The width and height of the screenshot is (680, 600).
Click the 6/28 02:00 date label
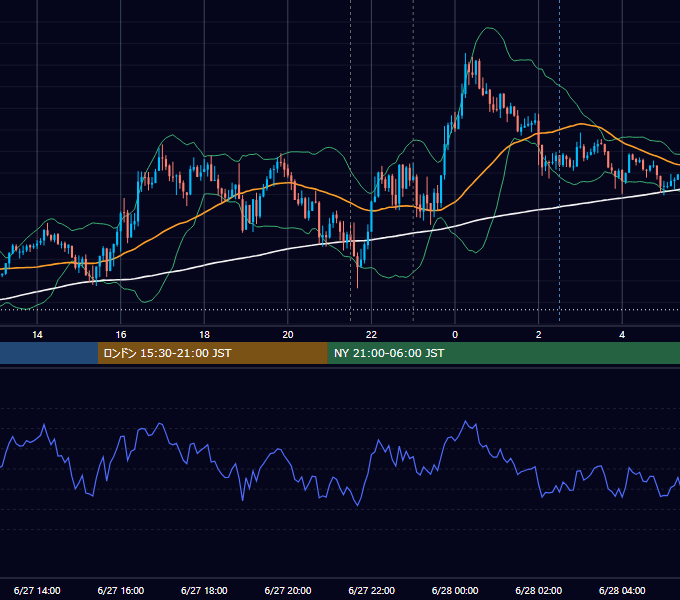(x=539, y=590)
